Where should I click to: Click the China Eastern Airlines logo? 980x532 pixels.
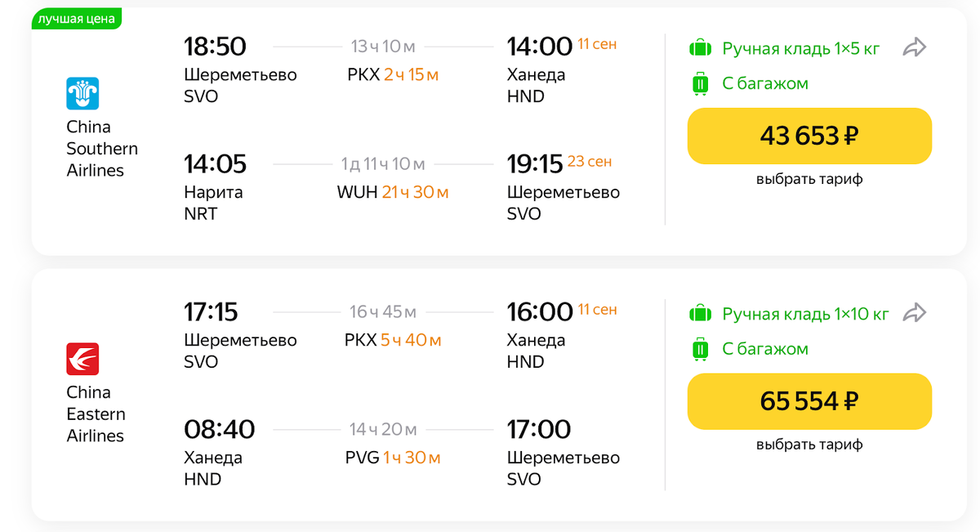coord(82,359)
